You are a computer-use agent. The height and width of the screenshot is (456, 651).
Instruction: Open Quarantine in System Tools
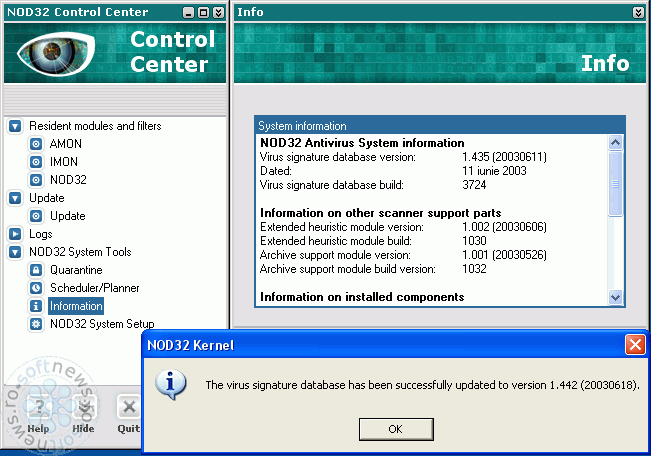coord(76,270)
